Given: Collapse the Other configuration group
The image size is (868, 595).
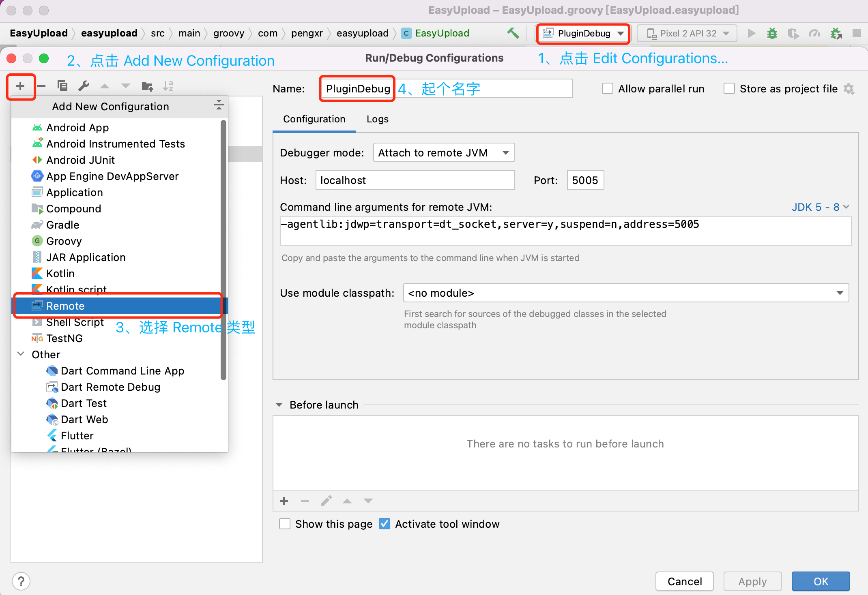Looking at the screenshot, I should [x=21, y=354].
